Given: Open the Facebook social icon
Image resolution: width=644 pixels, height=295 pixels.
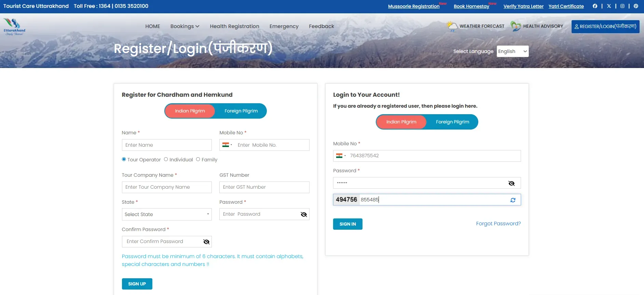Looking at the screenshot, I should pyautogui.click(x=595, y=6).
